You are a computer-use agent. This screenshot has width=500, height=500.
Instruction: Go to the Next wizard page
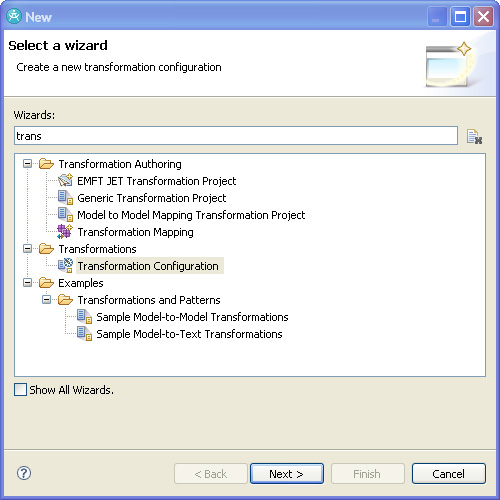point(287,473)
